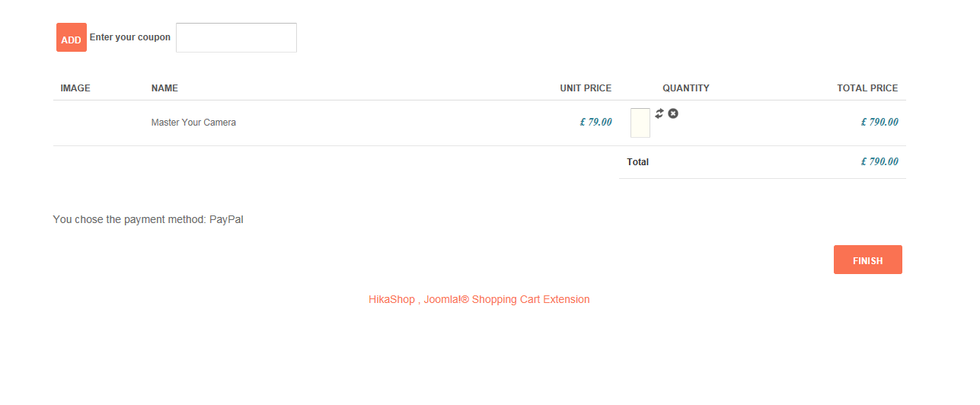This screenshot has width=980, height=405.
Task: Click the product row's £ 790.00 total
Action: (879, 122)
